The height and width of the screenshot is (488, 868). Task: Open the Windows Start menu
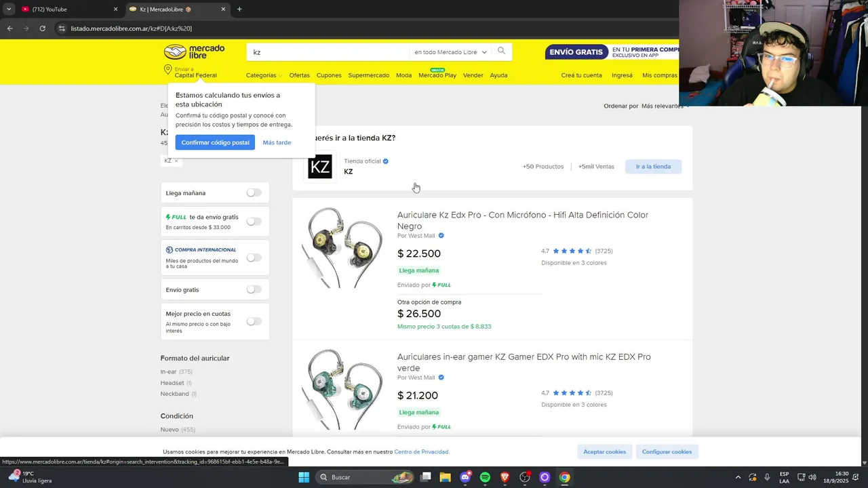coord(304,477)
